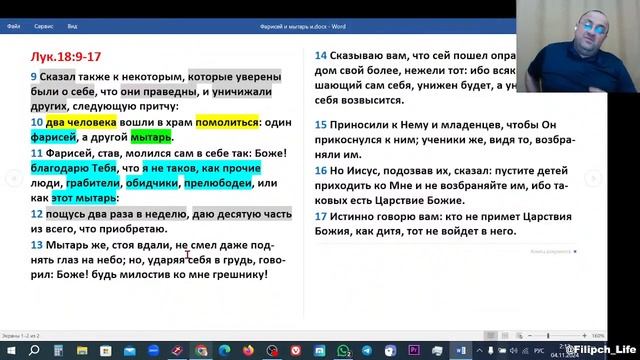The height and width of the screenshot is (360, 640).
Task: Open volume control in system tray
Action: click(513, 351)
